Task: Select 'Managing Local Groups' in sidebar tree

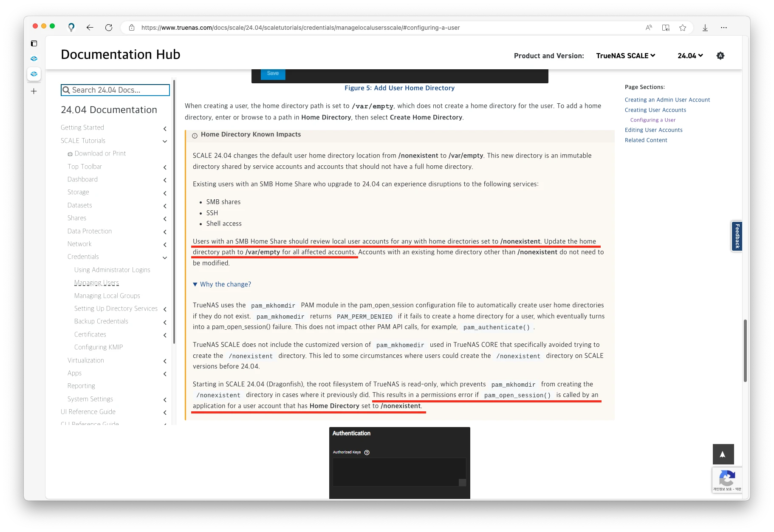Action: [107, 295]
